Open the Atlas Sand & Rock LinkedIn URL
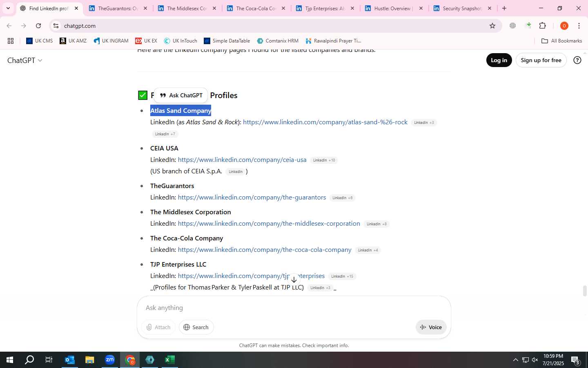Image resolution: width=588 pixels, height=368 pixels. 325,122
